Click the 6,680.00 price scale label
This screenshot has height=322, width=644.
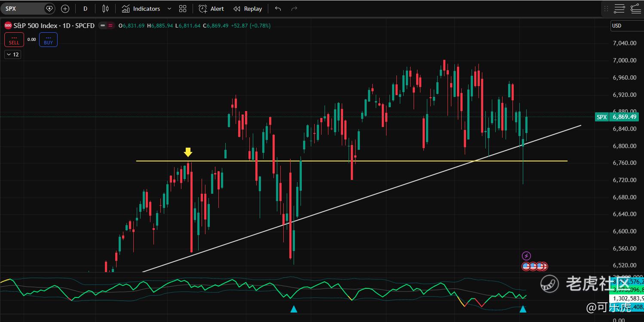pyautogui.click(x=624, y=197)
